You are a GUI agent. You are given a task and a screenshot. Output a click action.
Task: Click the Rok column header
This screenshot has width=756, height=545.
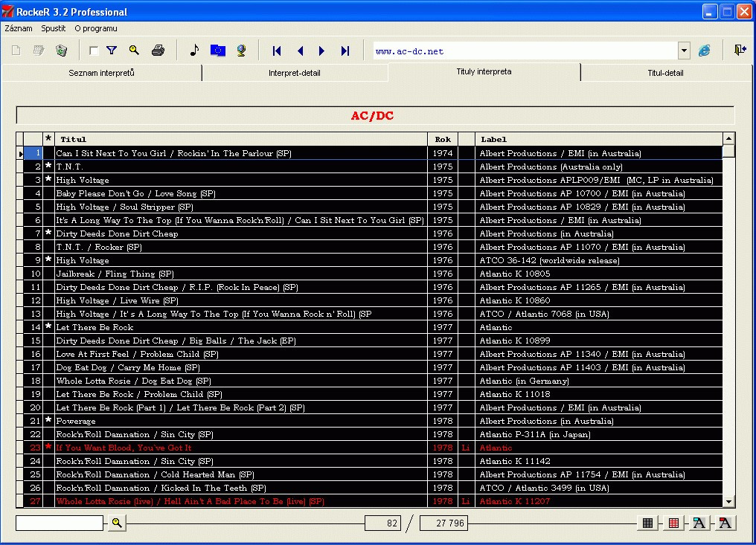click(x=443, y=139)
